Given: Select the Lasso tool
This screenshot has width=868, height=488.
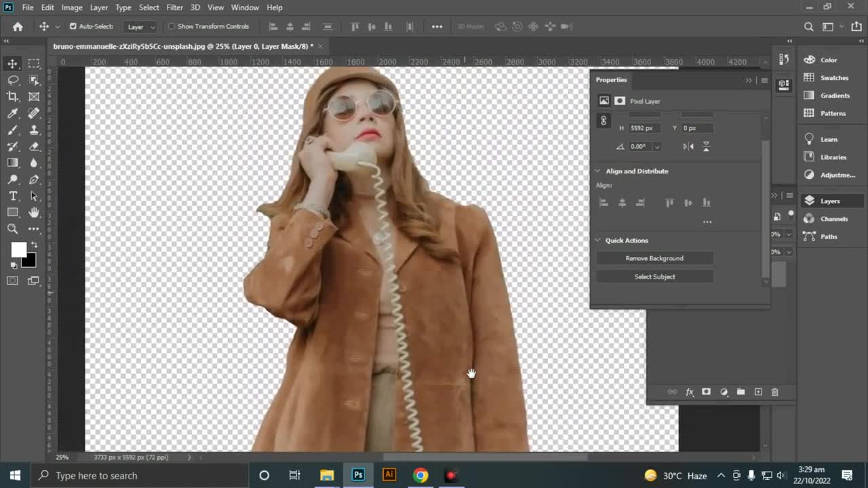Looking at the screenshot, I should tap(13, 80).
